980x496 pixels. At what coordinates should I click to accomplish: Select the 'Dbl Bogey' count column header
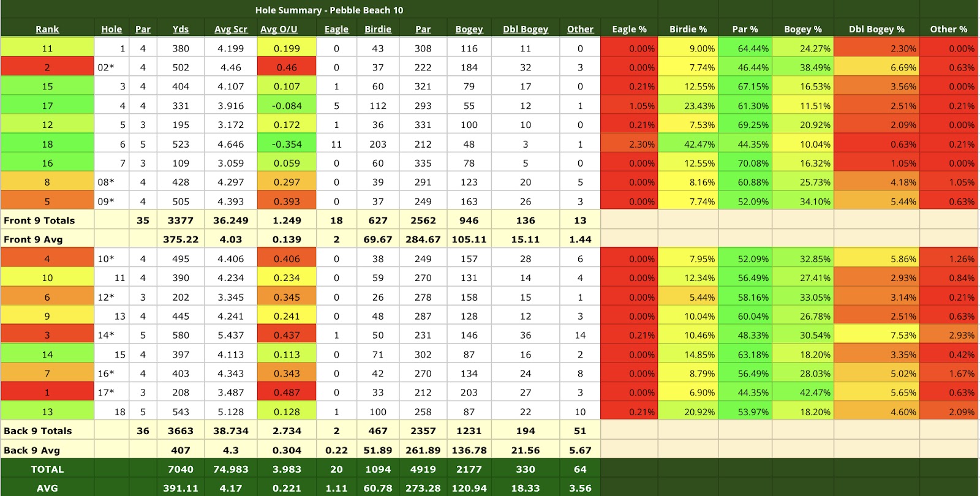[526, 29]
